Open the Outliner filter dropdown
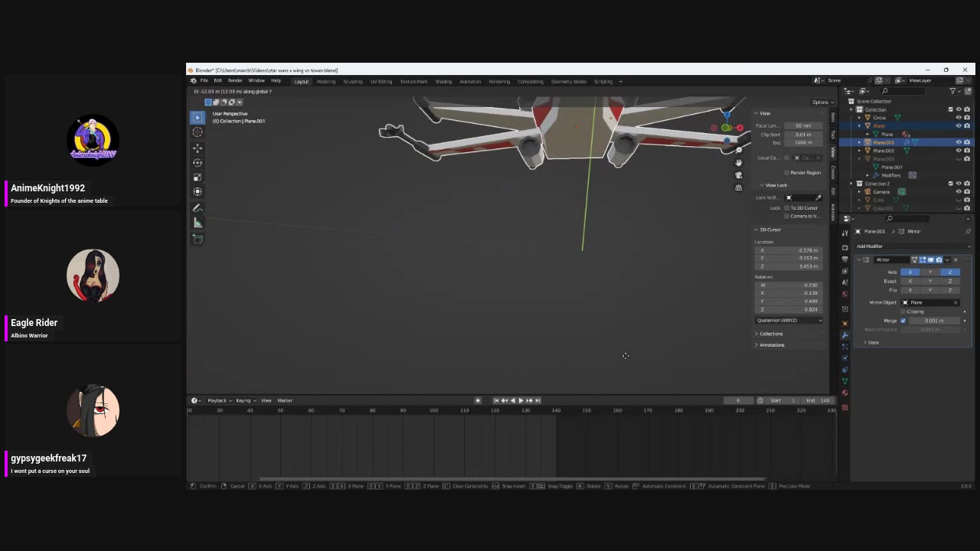This screenshot has height=551, width=980. click(x=954, y=91)
